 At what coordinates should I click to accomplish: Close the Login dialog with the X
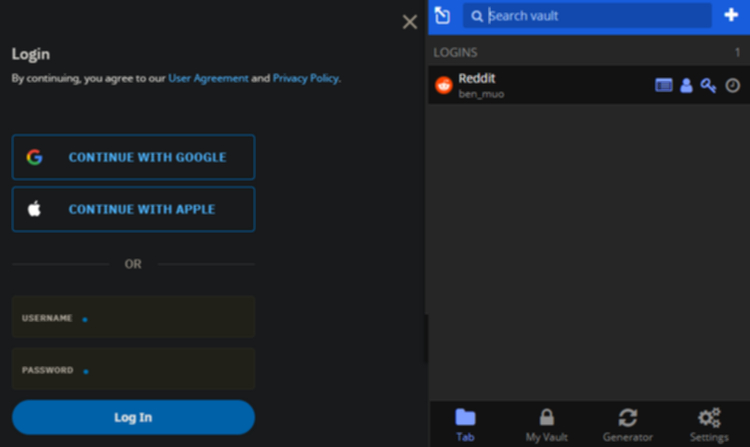click(409, 22)
